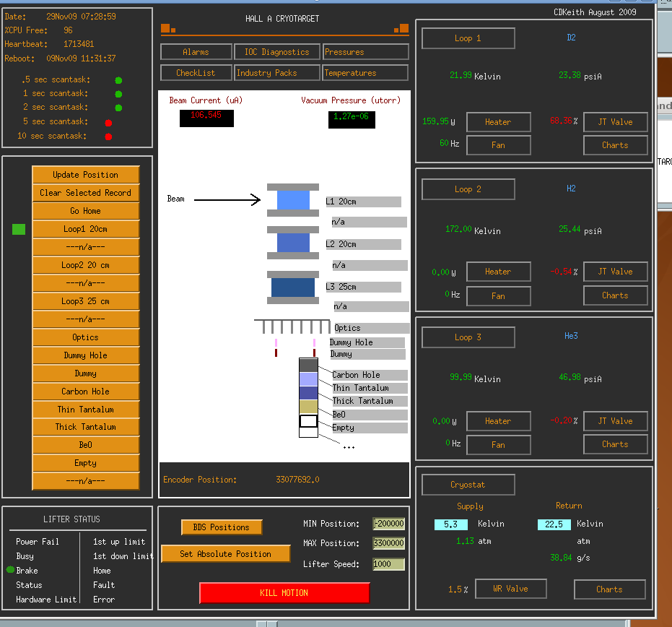Screen dimensions: 672x627
Task: Open Loop 1 Charts
Action: pyautogui.click(x=616, y=145)
